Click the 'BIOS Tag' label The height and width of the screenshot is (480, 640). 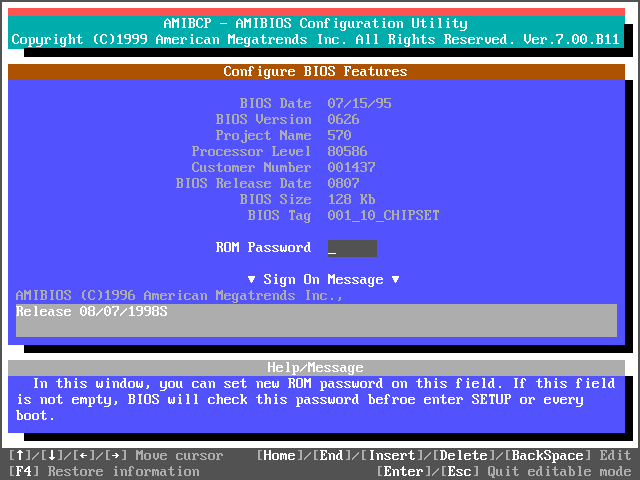tap(279, 216)
